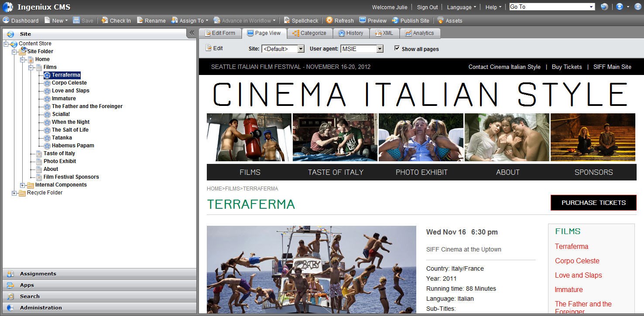This screenshot has width=644, height=316.
Task: Click the Edit icon in Page View bar
Action: point(208,48)
